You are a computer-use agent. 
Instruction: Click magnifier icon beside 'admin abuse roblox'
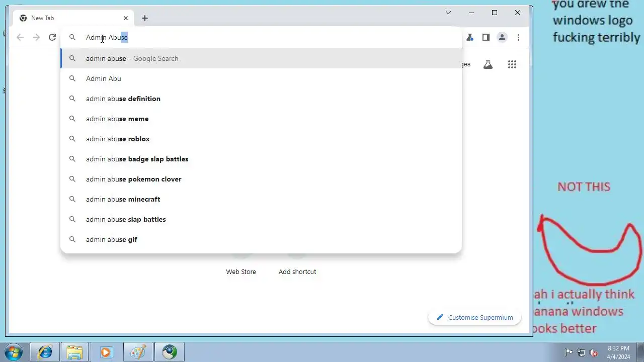72,139
